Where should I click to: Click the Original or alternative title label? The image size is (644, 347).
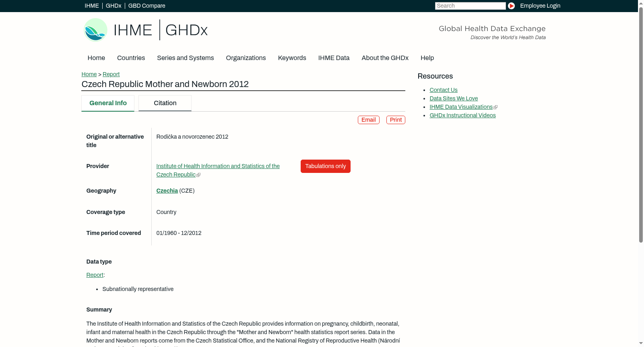115,141
